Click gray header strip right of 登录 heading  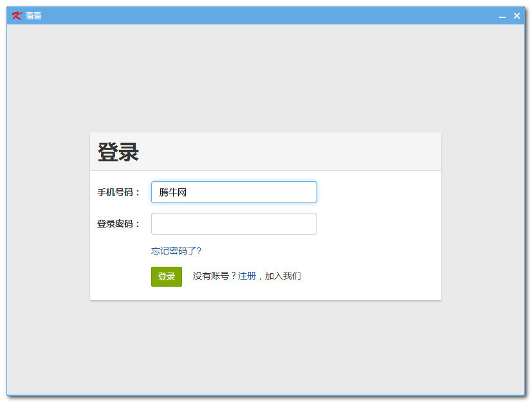coord(289,152)
